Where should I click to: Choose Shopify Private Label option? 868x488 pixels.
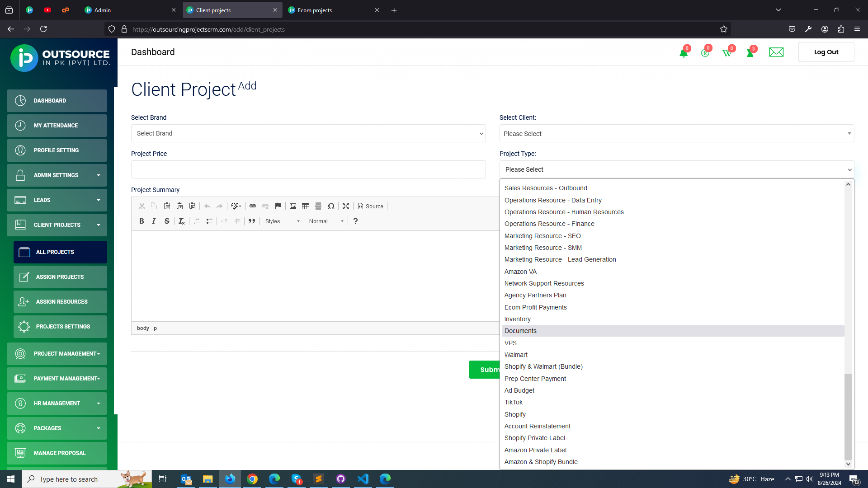point(673,438)
